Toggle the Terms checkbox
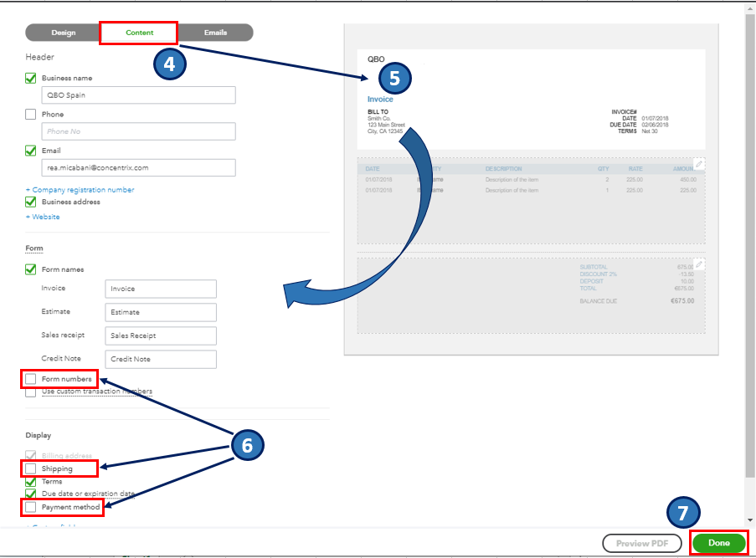The height and width of the screenshot is (558, 756). coord(31,481)
